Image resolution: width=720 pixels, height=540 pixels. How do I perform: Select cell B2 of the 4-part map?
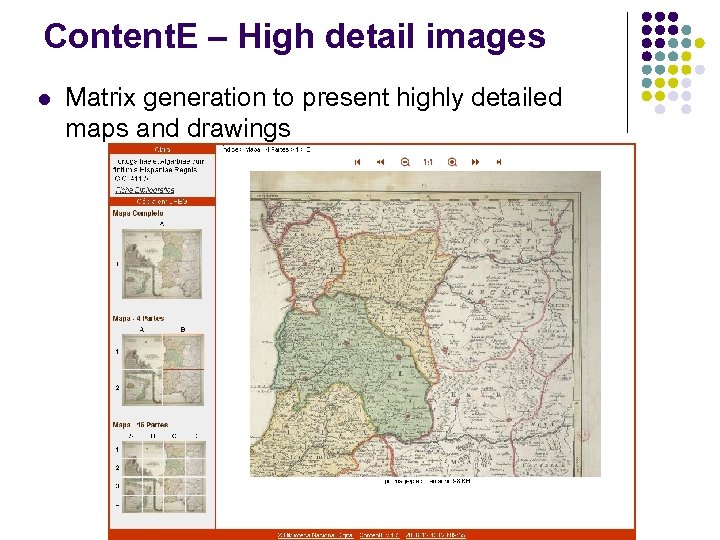click(183, 388)
